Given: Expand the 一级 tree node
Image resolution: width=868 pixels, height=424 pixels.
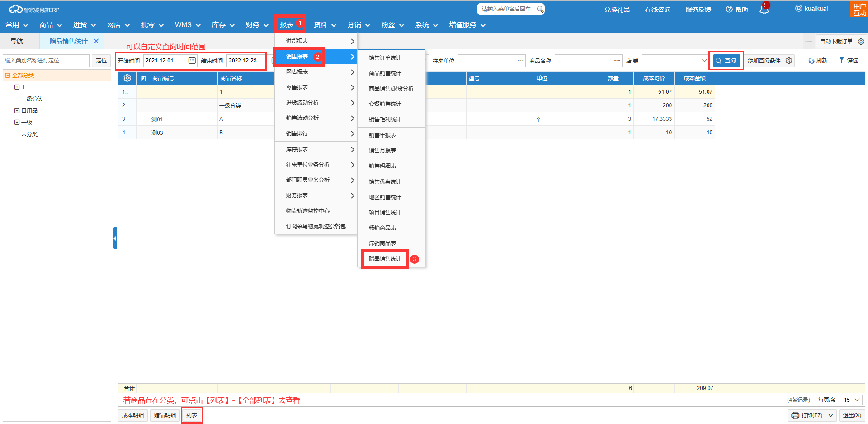Looking at the screenshot, I should pos(17,123).
